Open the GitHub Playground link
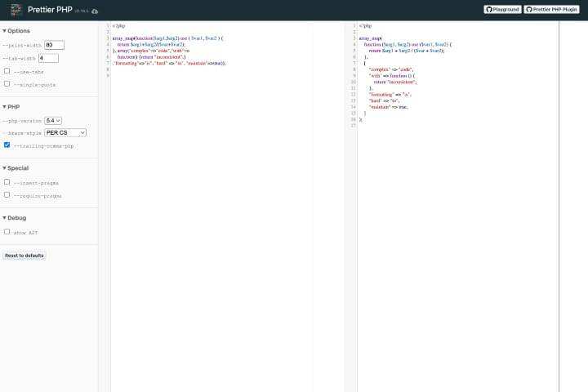The width and height of the screenshot is (588, 392). click(502, 10)
